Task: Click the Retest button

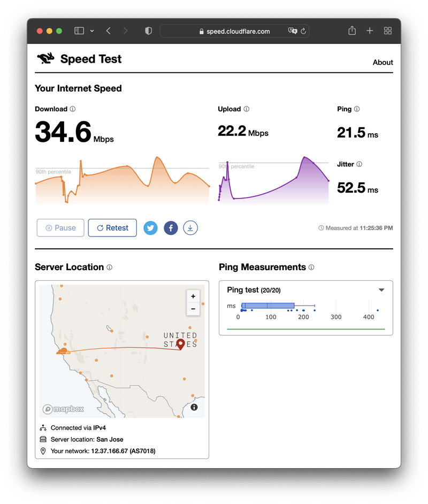Action: click(x=112, y=228)
